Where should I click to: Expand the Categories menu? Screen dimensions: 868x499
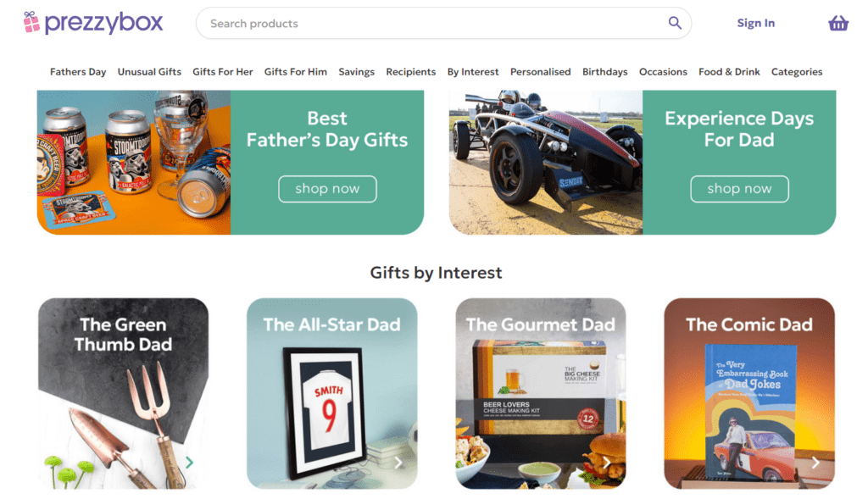797,72
